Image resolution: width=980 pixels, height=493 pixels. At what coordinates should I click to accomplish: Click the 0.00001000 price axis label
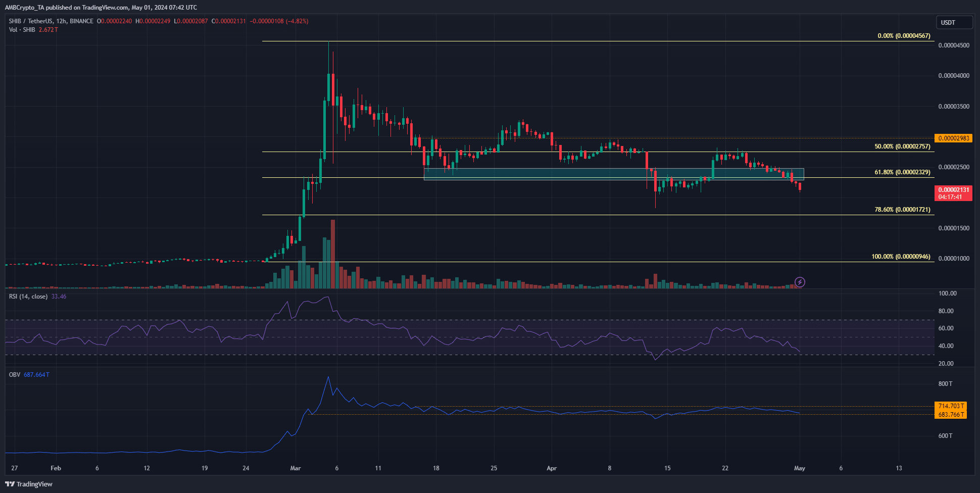[954, 259]
